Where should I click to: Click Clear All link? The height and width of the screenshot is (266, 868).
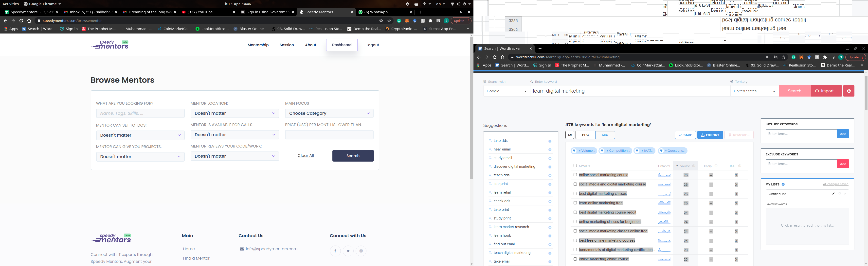(306, 156)
